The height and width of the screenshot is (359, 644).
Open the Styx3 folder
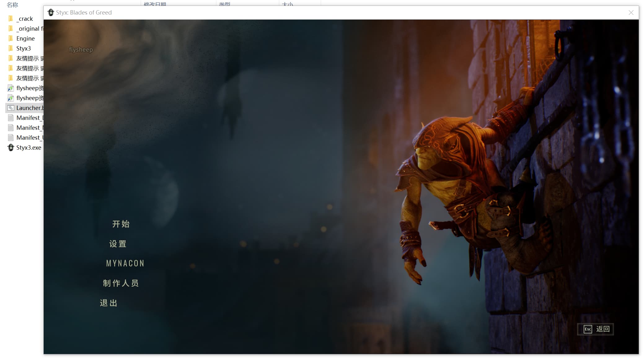(x=23, y=48)
